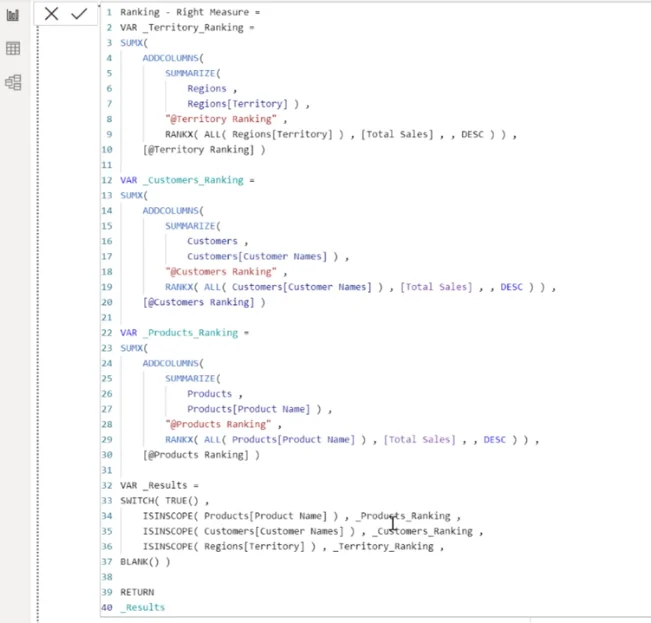Click 'Customers[Customer Names]' on line 17
The image size is (651, 623).
point(257,257)
